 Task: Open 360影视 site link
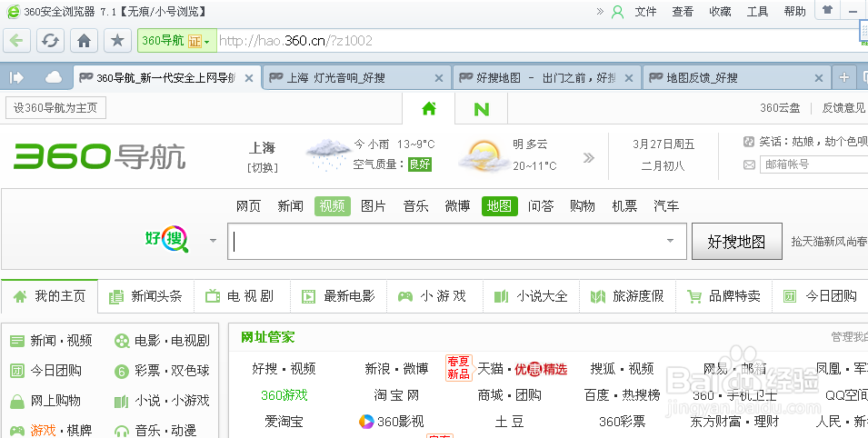(x=392, y=422)
